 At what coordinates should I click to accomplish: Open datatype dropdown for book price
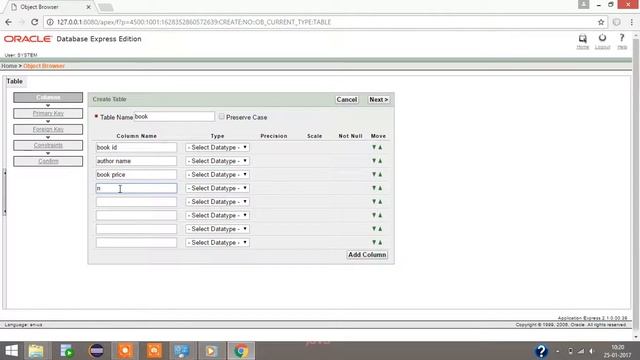(217, 174)
